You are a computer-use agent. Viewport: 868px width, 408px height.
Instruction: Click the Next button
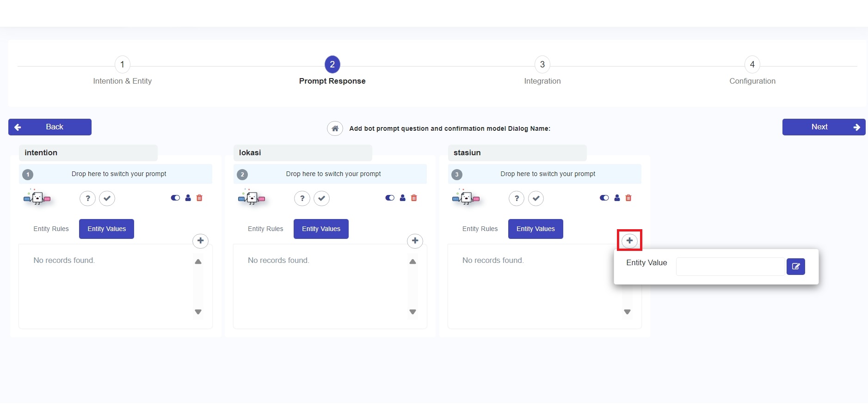click(823, 127)
